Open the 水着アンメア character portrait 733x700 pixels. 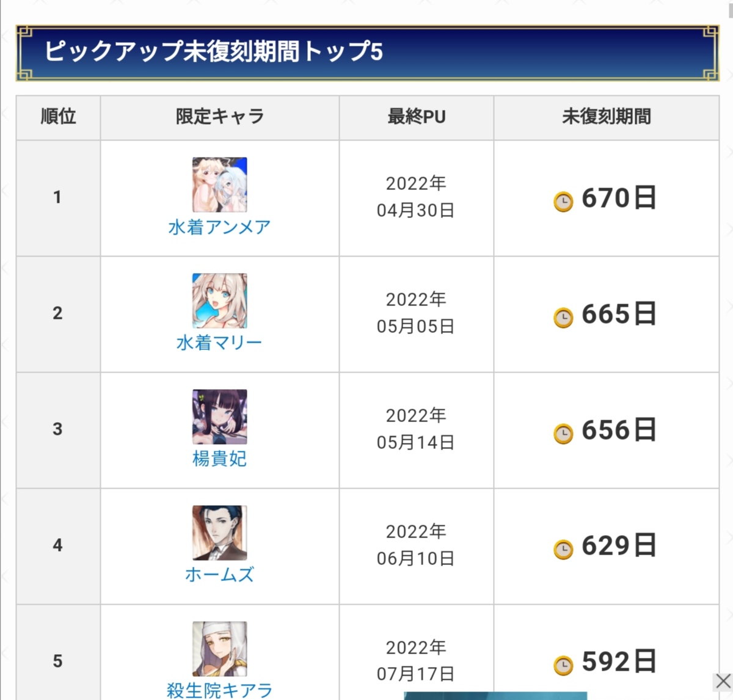220,184
